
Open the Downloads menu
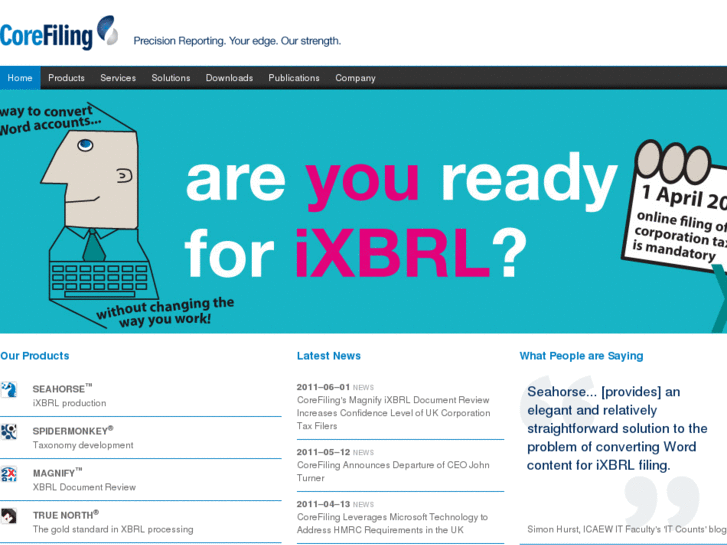(229, 78)
